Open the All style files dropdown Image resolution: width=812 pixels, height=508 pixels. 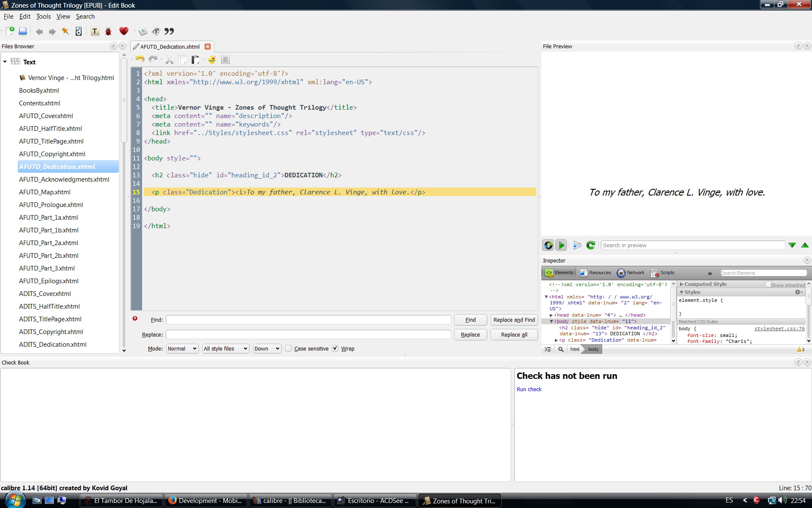coord(225,348)
